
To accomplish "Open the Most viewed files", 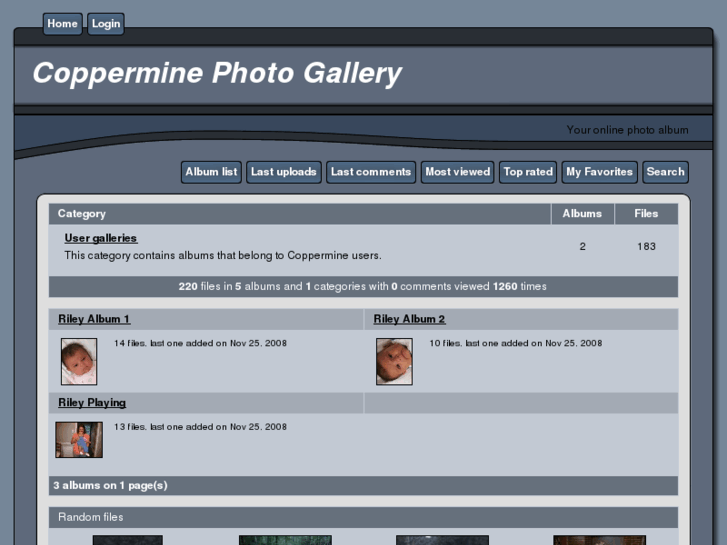I will 458,172.
